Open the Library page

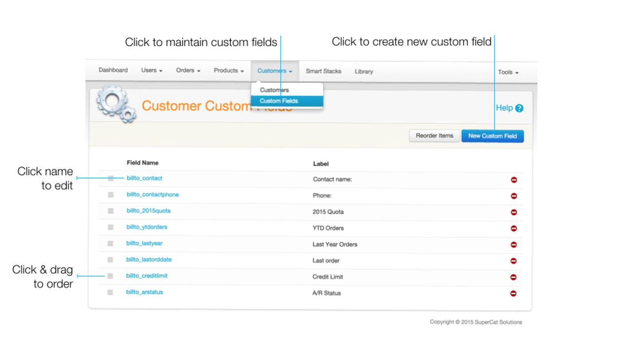click(x=364, y=71)
